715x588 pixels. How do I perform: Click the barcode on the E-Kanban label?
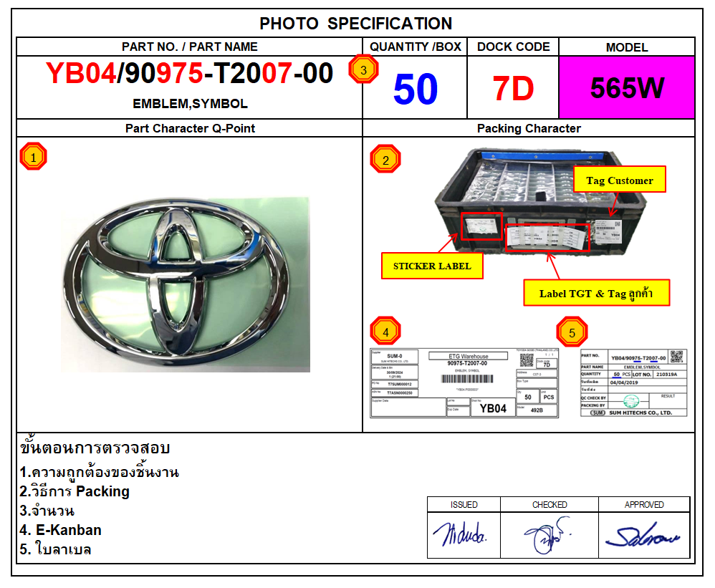467,379
